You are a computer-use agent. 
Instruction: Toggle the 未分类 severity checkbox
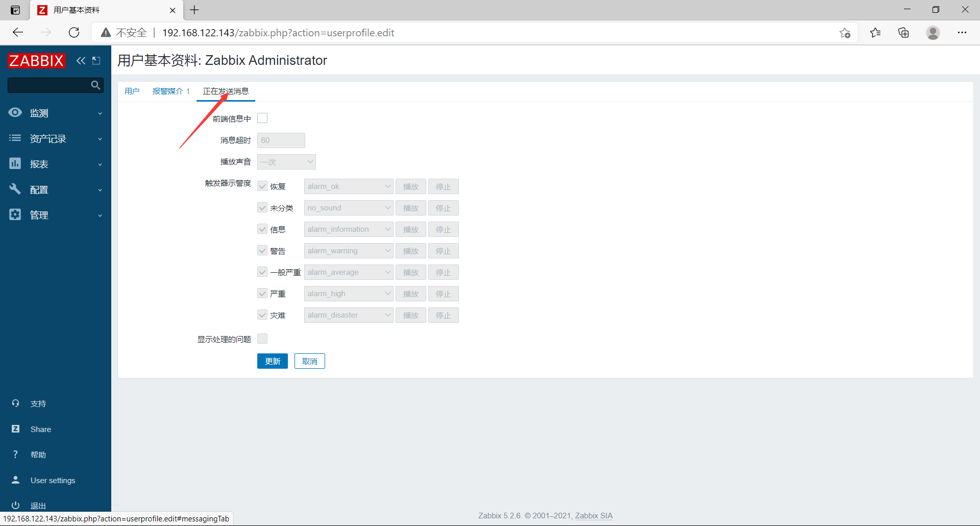(x=262, y=208)
